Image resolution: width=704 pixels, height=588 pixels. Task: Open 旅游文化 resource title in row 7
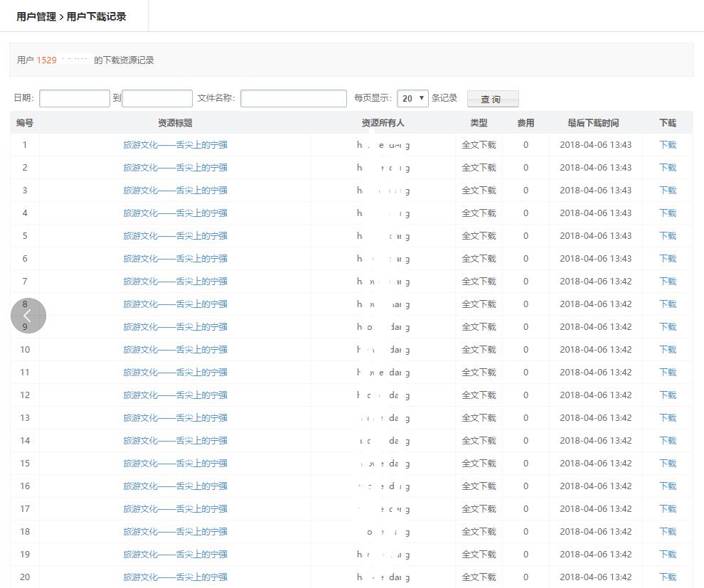(175, 282)
